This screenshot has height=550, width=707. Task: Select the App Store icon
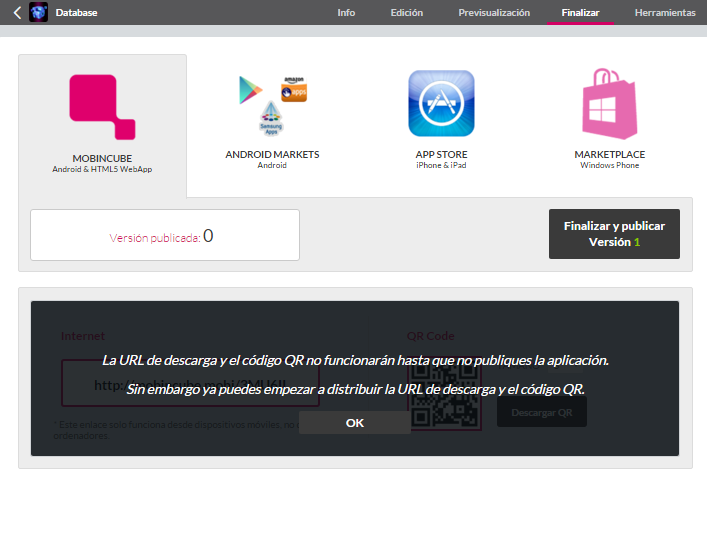click(441, 103)
